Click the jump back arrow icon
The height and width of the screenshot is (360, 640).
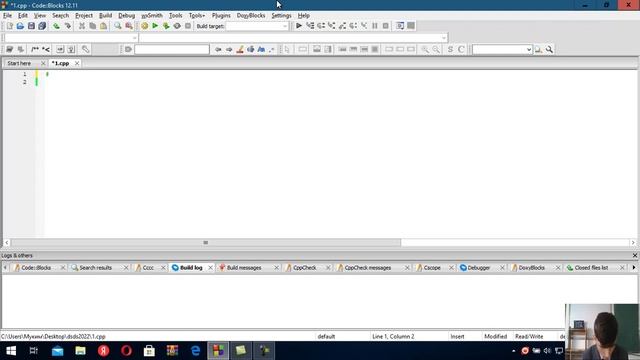pyautogui.click(x=218, y=49)
